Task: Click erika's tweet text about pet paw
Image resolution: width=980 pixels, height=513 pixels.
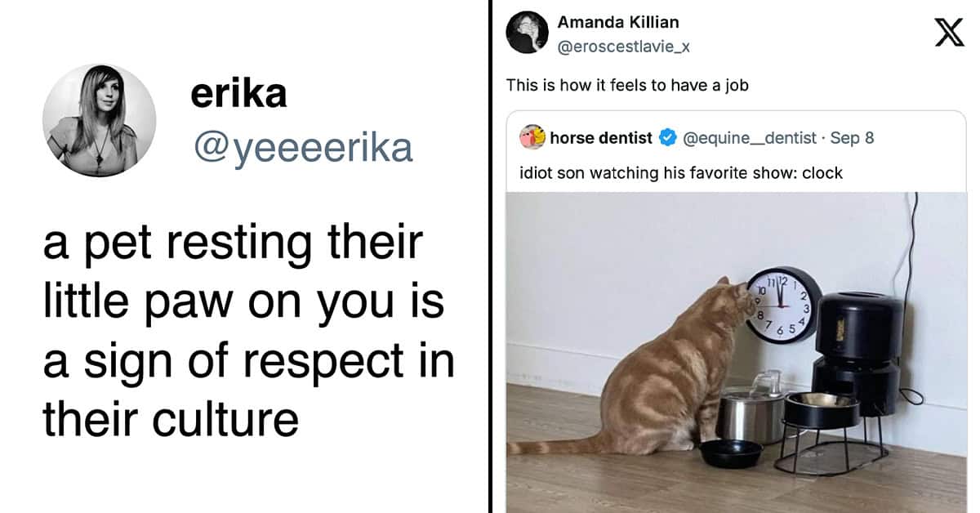Action: [248, 330]
